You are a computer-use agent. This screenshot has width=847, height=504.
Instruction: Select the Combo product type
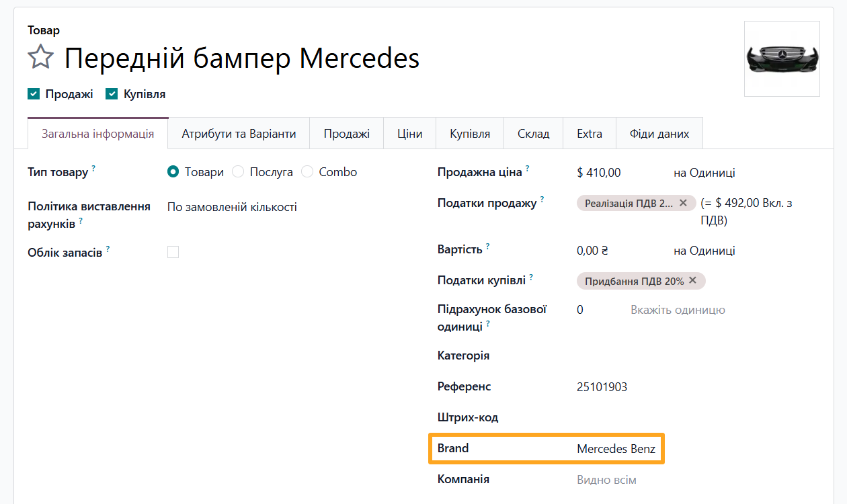pos(307,172)
